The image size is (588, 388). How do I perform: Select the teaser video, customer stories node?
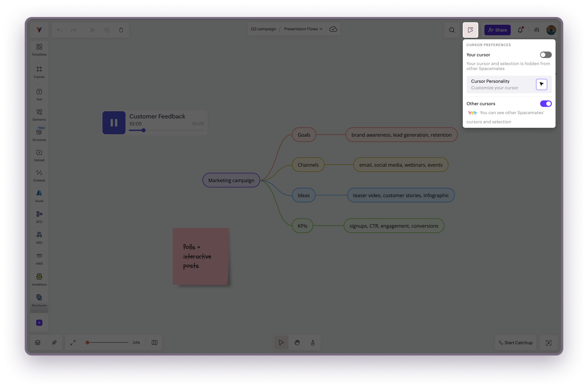tap(401, 195)
